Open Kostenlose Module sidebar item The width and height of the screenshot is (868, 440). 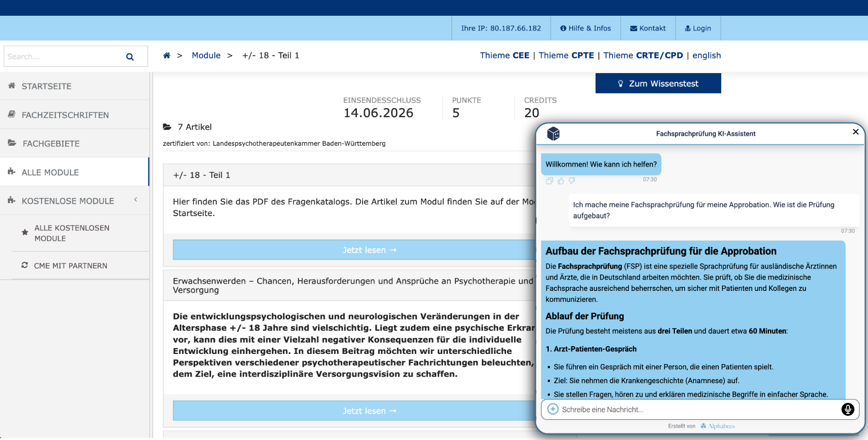click(74, 201)
